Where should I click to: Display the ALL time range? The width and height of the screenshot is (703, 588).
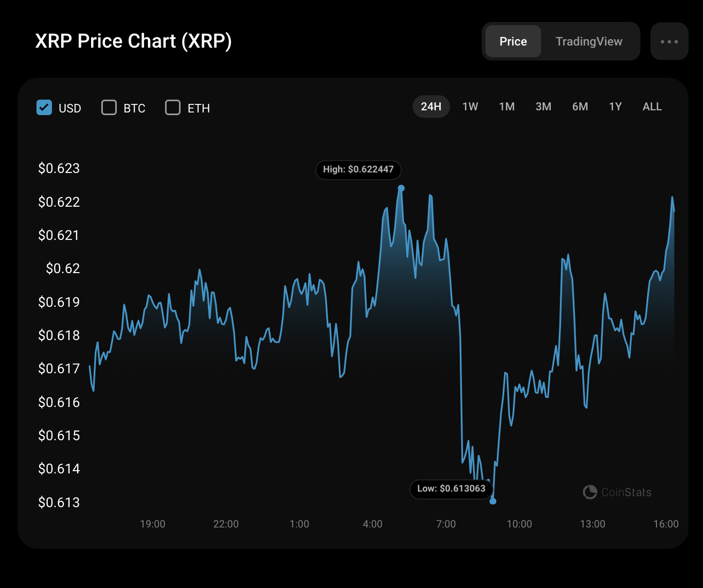click(652, 107)
